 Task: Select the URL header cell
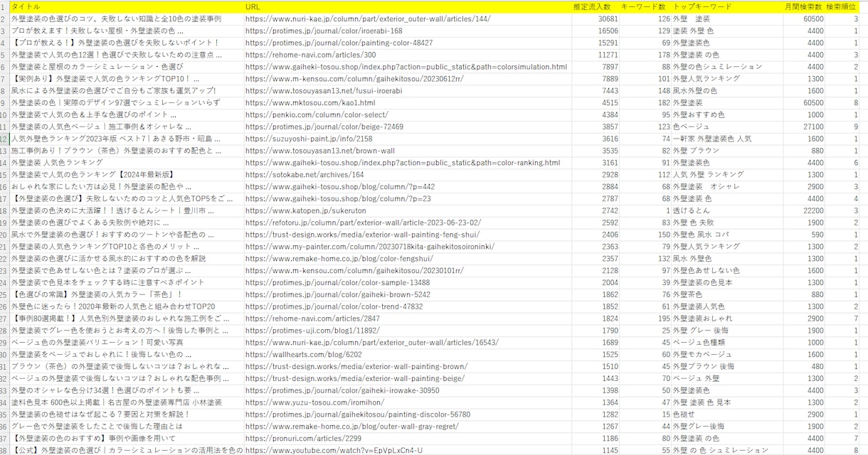[x=408, y=6]
